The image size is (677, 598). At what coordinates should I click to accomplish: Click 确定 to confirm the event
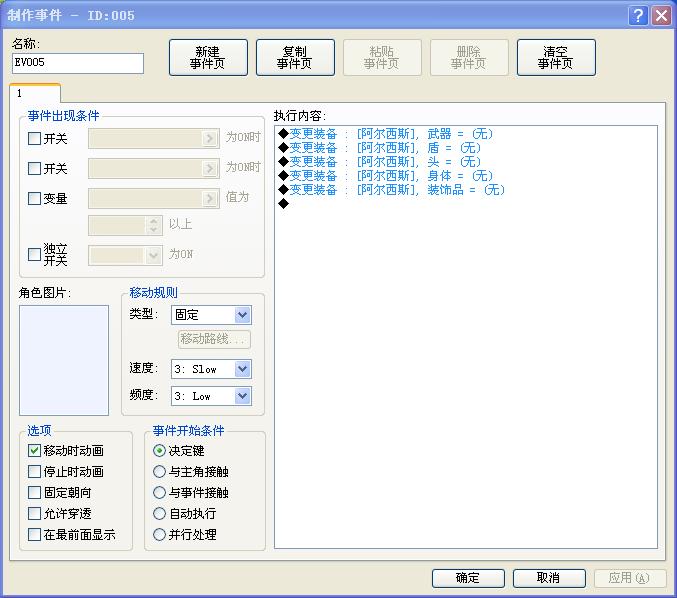click(468, 578)
